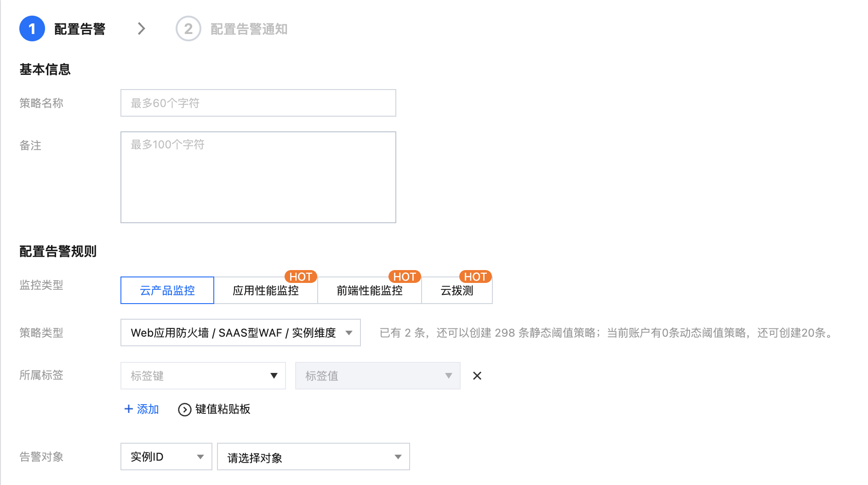The width and height of the screenshot is (868, 485).
Task: Remove the tag row with X icon
Action: (x=477, y=376)
